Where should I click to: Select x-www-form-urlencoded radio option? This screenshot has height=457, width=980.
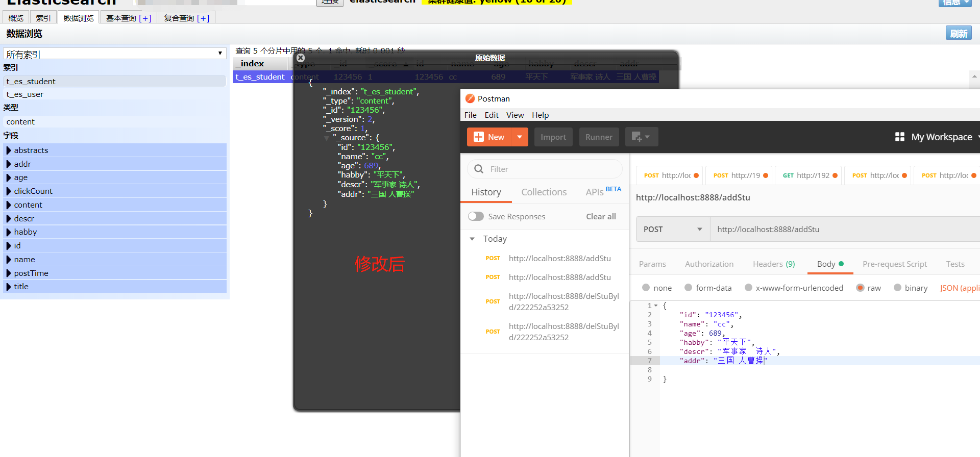click(748, 288)
